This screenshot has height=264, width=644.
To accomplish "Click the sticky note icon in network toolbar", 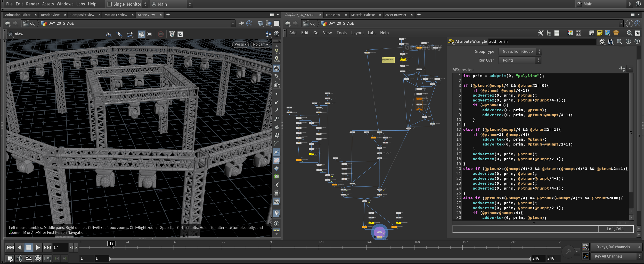I will tap(600, 33).
